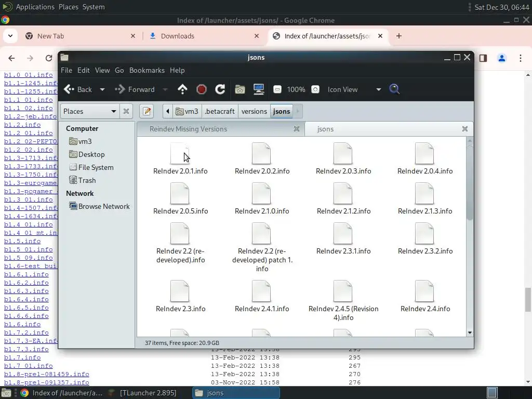This screenshot has height=399, width=532.
Task: Open the File menu in file manager
Action: coord(66,70)
